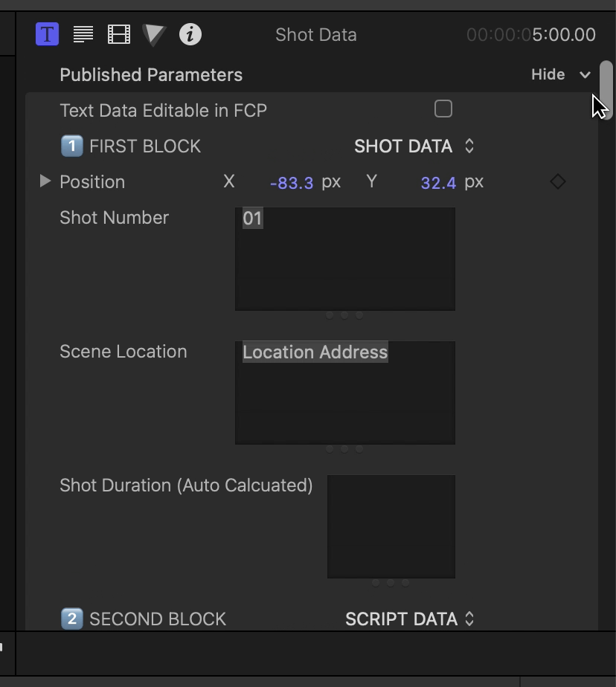The image size is (616, 687).
Task: Open the Video inspector filmstrip icon
Action: pos(119,34)
